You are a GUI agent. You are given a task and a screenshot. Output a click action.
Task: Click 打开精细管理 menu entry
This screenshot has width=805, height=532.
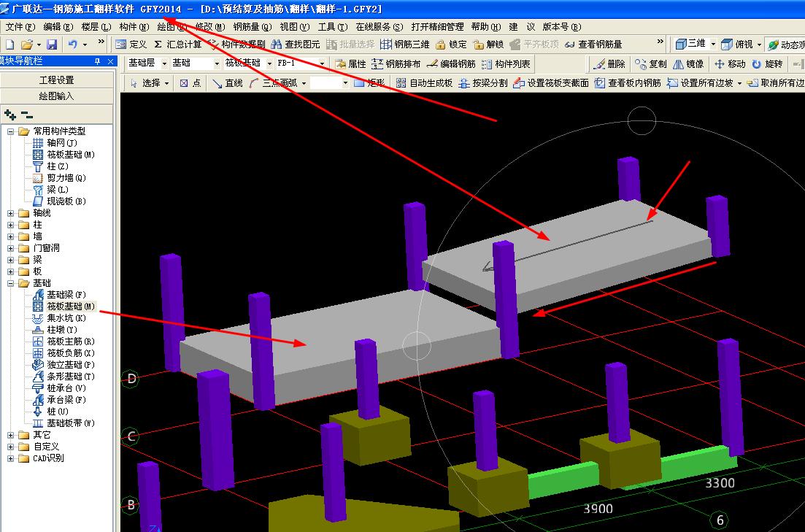(x=437, y=27)
